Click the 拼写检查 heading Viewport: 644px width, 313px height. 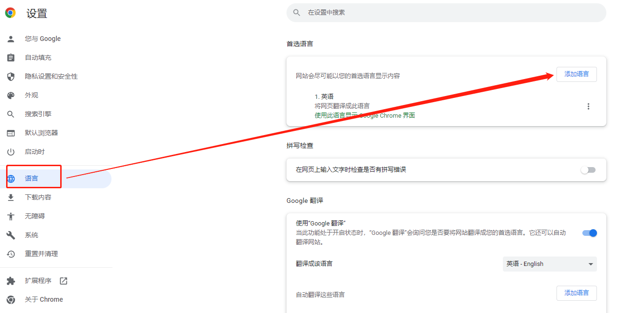pyautogui.click(x=300, y=145)
